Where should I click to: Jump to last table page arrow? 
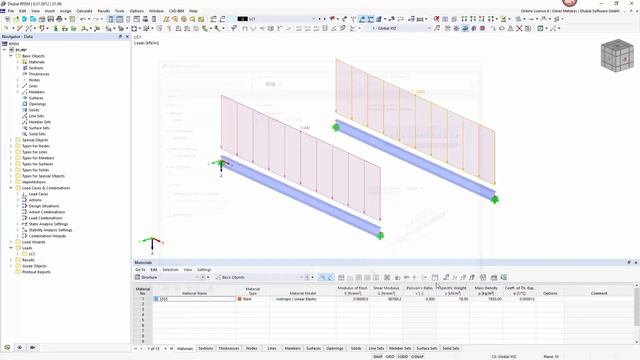[171, 349]
